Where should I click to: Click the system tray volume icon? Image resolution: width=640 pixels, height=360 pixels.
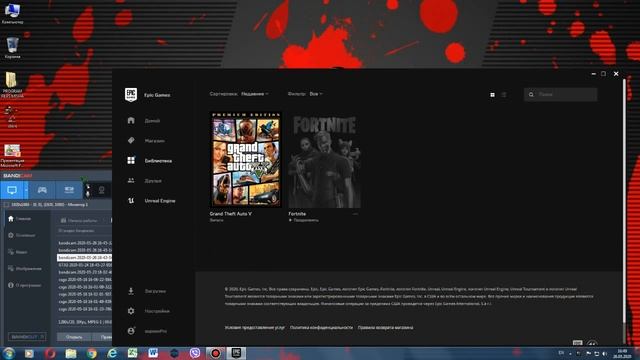coord(604,353)
